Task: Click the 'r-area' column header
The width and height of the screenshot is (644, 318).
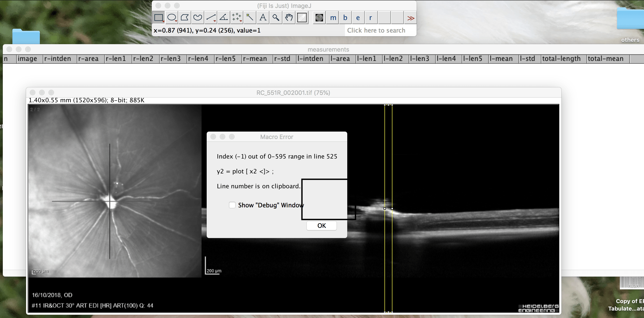Action: 91,59
